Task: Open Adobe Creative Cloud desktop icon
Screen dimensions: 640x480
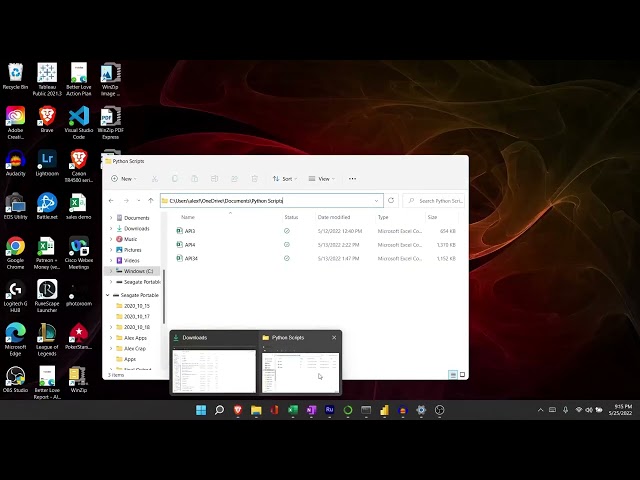Action: (15, 122)
